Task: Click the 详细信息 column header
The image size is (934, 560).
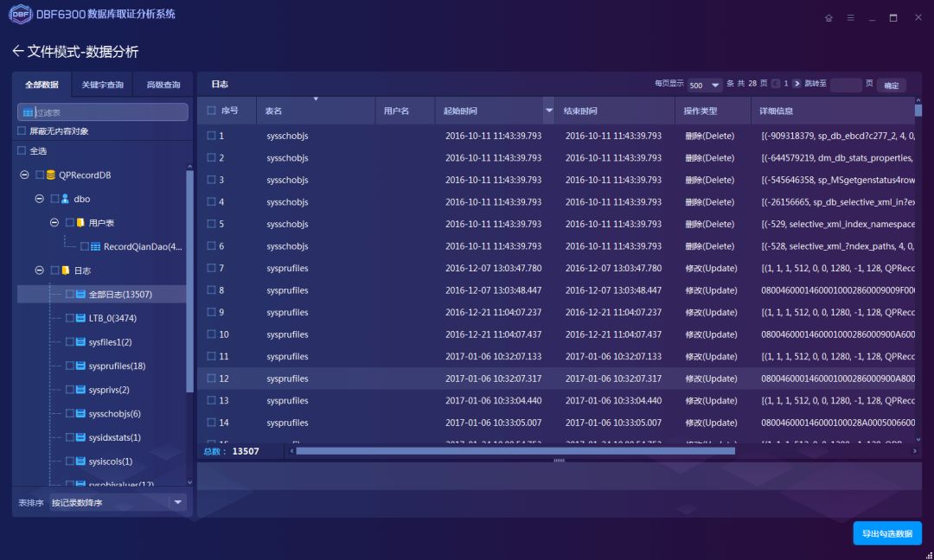Action: (x=833, y=111)
